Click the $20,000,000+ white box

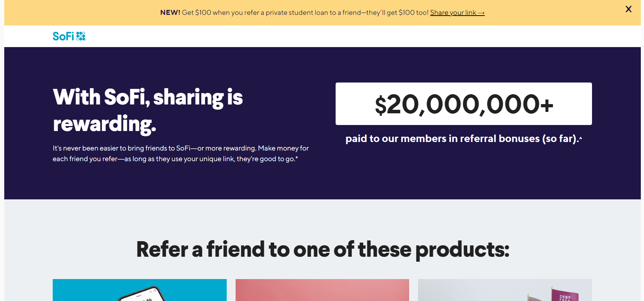464,104
